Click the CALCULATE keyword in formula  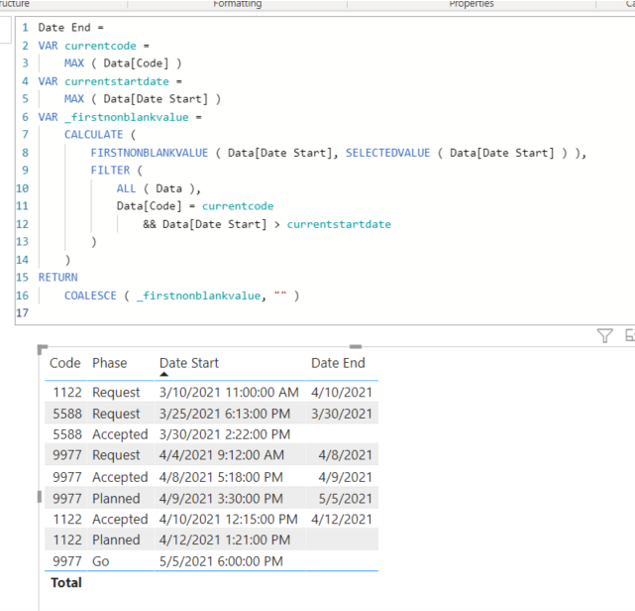[x=94, y=134]
